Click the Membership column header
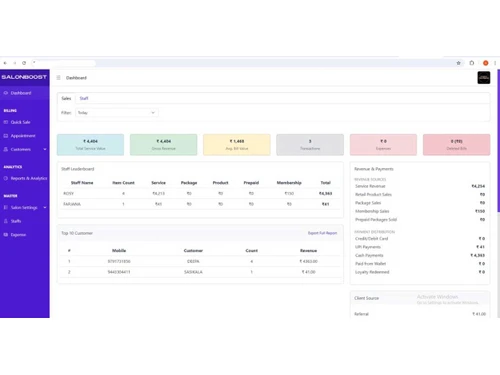 pos(289,183)
